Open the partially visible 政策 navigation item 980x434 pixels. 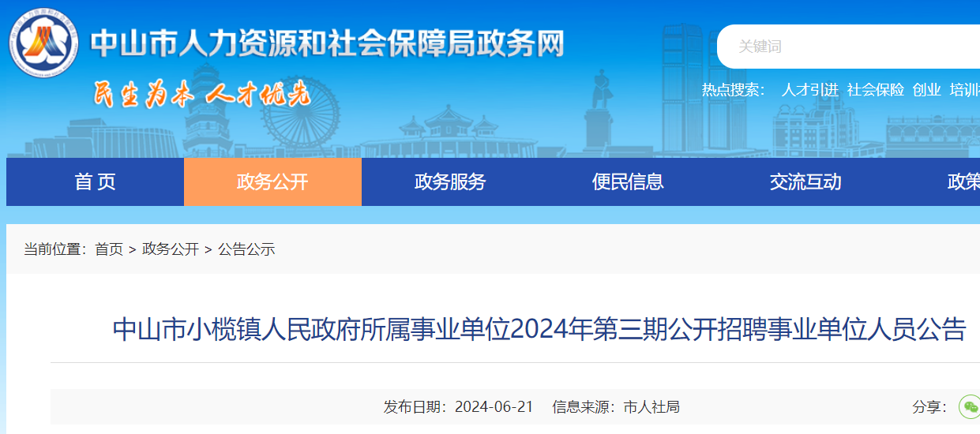963,182
